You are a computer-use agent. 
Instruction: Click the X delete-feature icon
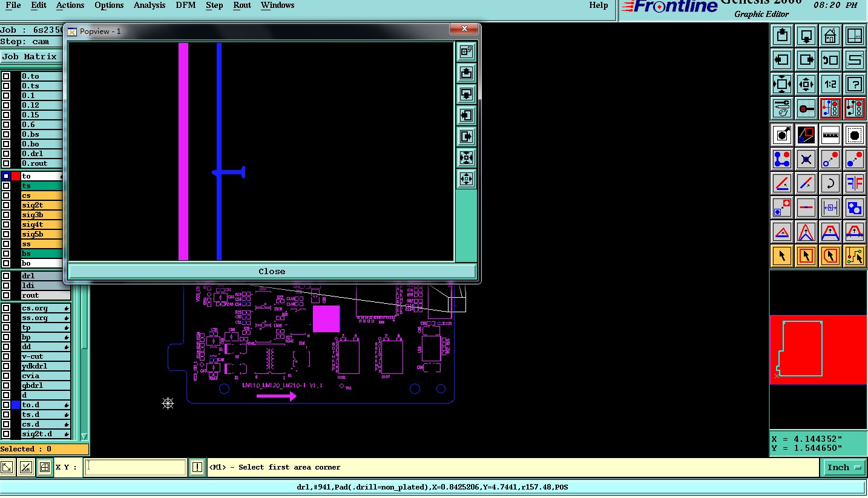pyautogui.click(x=806, y=159)
